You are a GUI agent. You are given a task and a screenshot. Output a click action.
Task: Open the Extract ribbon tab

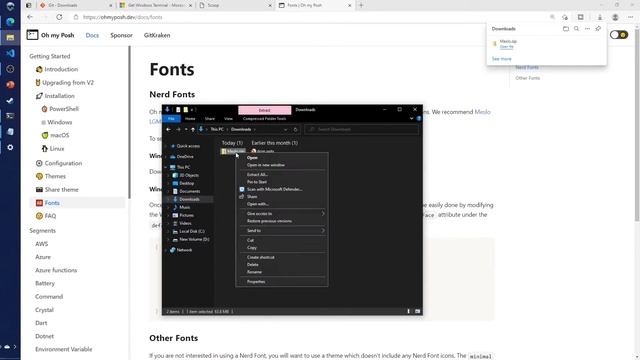(x=264, y=110)
